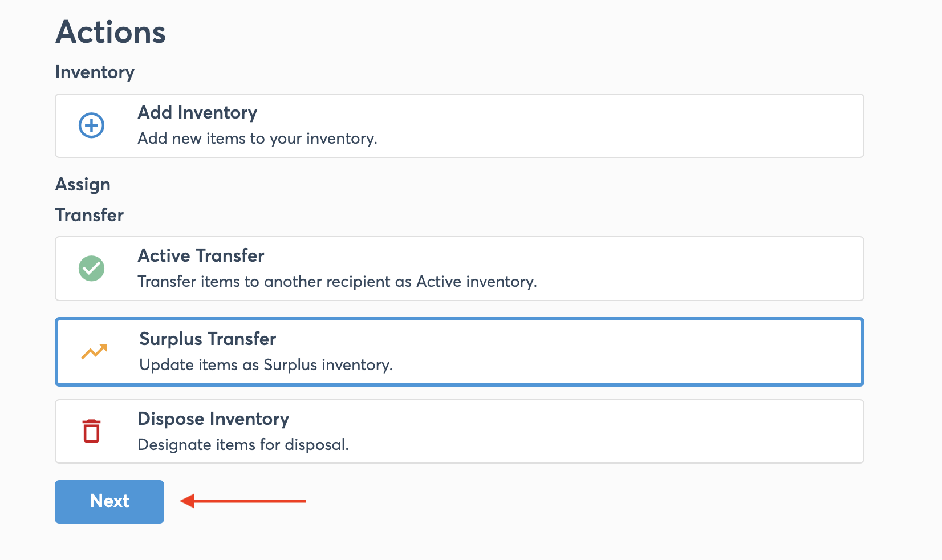Click "Designate items for disposal" description
This screenshot has height=560, width=942.
tap(243, 445)
